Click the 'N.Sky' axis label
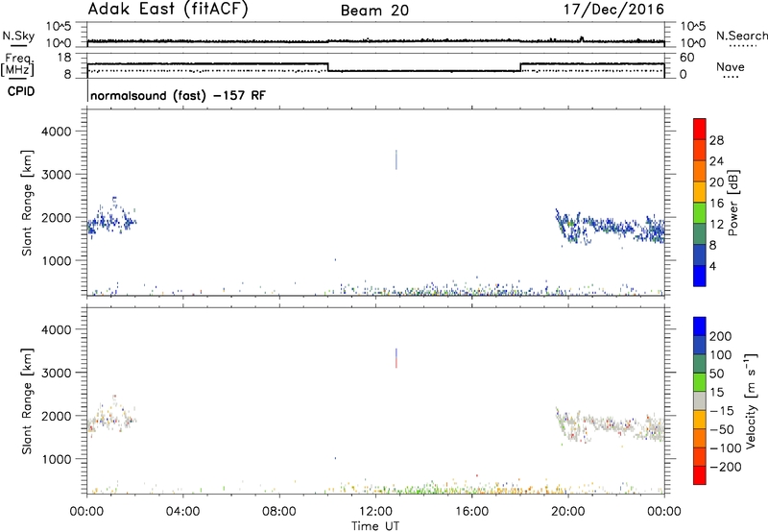The width and height of the screenshot is (768, 532). tap(18, 36)
